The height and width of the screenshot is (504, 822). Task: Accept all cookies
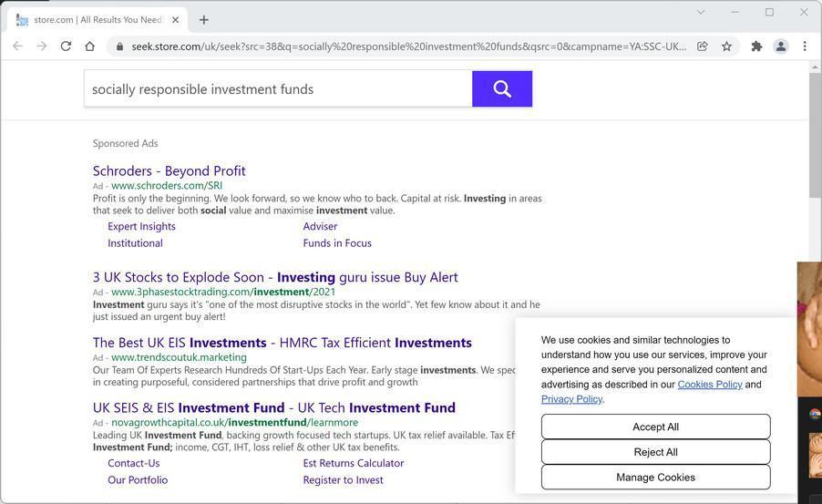coord(655,427)
